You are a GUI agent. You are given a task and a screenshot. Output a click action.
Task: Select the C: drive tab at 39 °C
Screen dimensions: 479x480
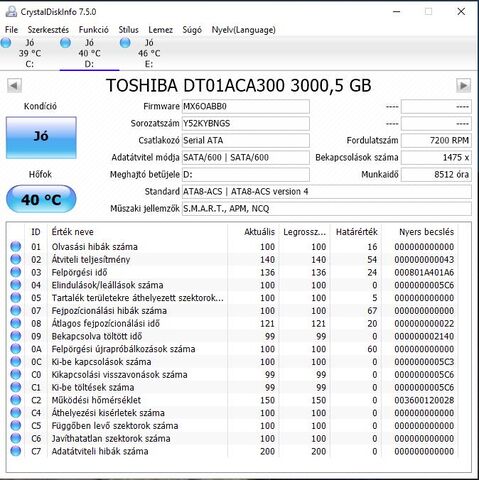click(x=30, y=53)
